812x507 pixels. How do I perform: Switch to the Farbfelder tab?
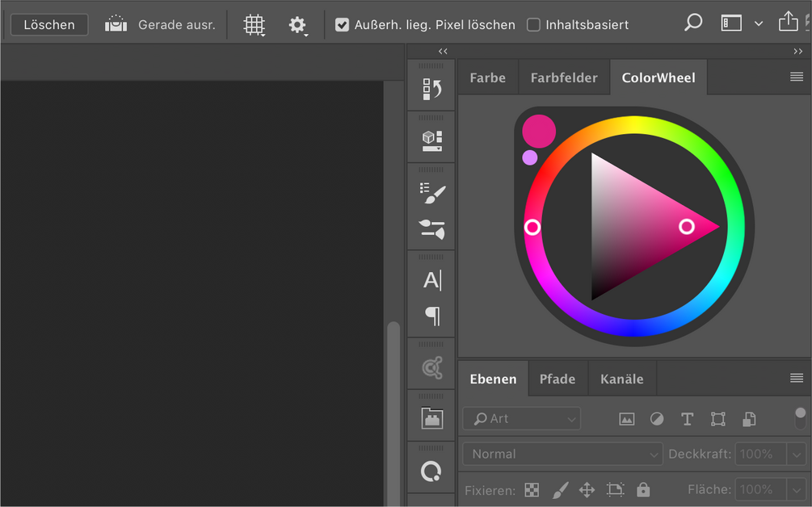point(564,78)
